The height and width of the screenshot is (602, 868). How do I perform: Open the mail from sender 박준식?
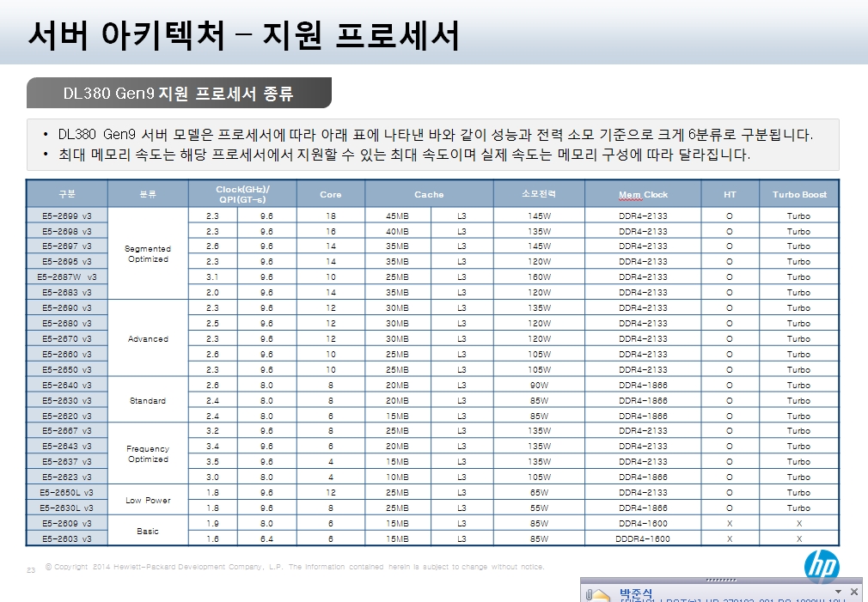pos(635,593)
